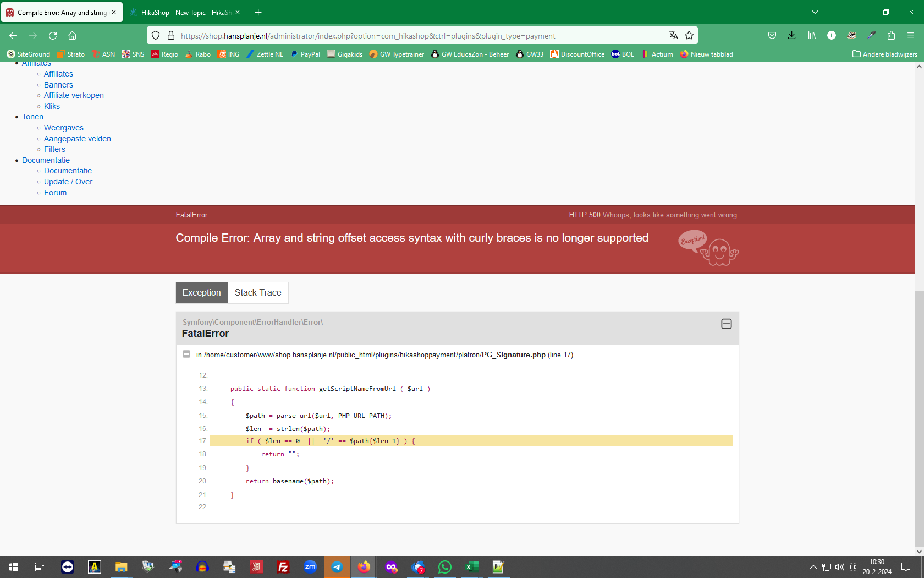Viewport: 924px width, 578px height.
Task: Open the Windows notification center
Action: (906, 567)
